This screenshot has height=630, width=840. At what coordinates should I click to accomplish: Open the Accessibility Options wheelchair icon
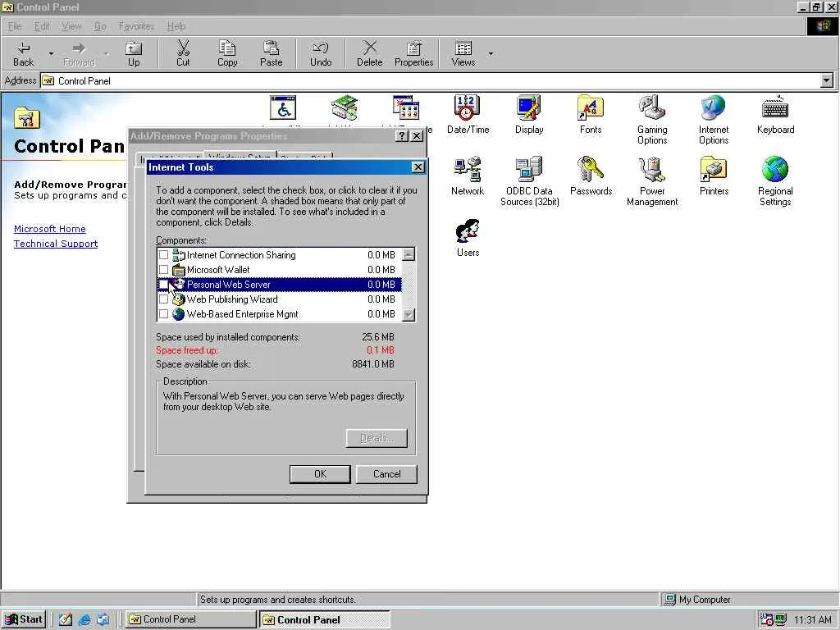[x=283, y=108]
